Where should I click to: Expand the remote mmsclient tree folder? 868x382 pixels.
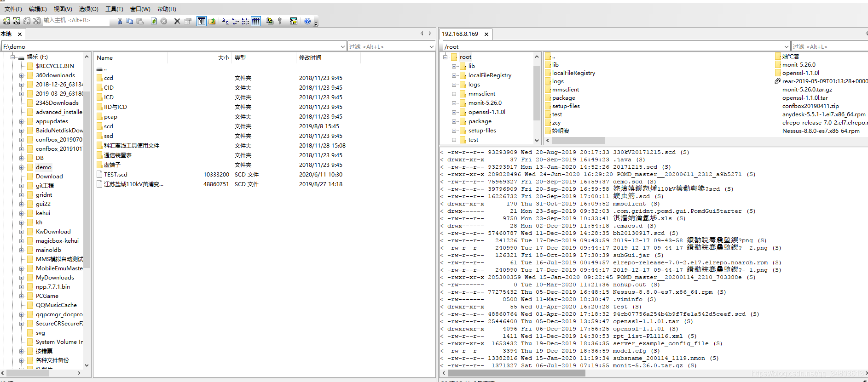pos(454,94)
